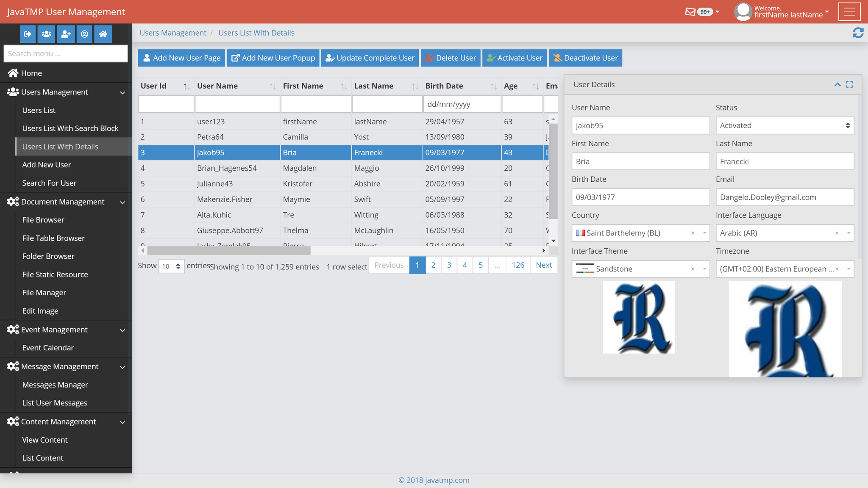
Task: Open the user profile circle icon
Action: 84,34
